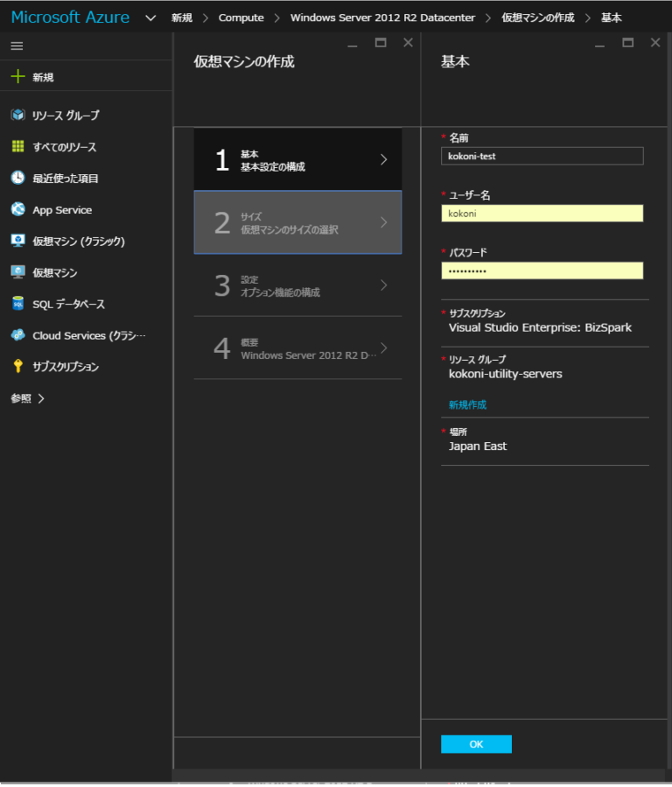
Task: Open App Service globe icon
Action: pos(18,209)
